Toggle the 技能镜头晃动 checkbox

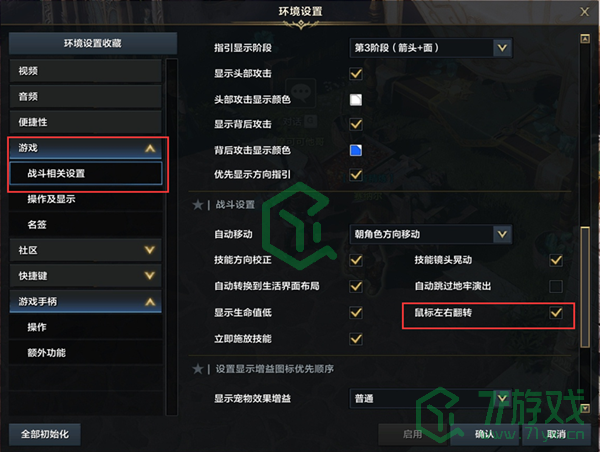pos(556,260)
